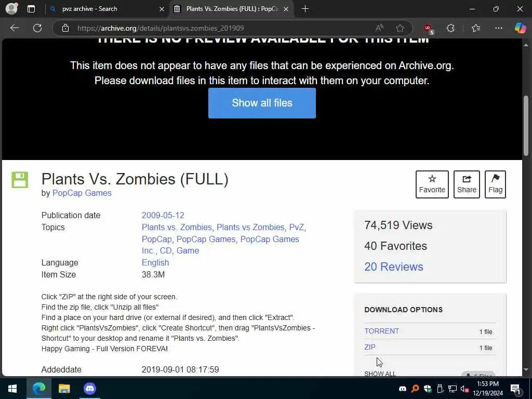
Task: Close the pvz archive Search tab
Action: [162, 9]
